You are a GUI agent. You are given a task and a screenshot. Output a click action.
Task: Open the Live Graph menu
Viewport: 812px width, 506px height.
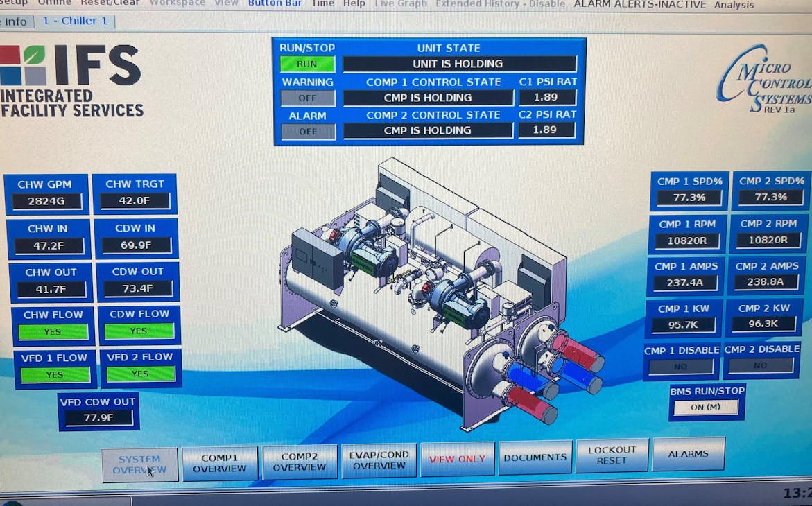[x=400, y=4]
